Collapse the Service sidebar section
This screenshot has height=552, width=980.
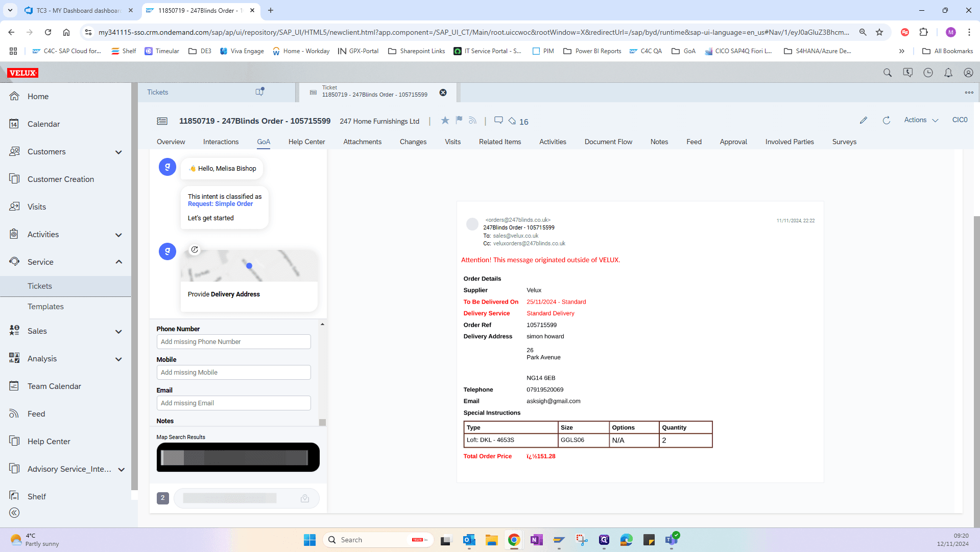(118, 262)
